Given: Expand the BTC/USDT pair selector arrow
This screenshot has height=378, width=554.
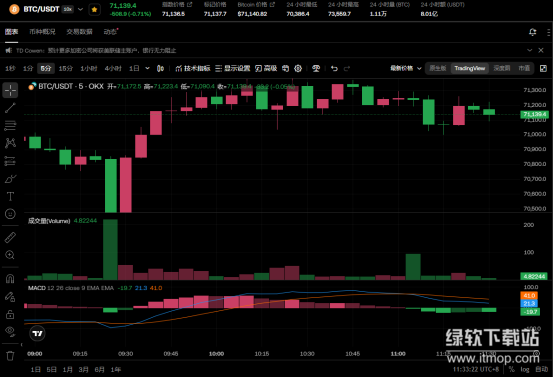Looking at the screenshot, I should (81, 9).
